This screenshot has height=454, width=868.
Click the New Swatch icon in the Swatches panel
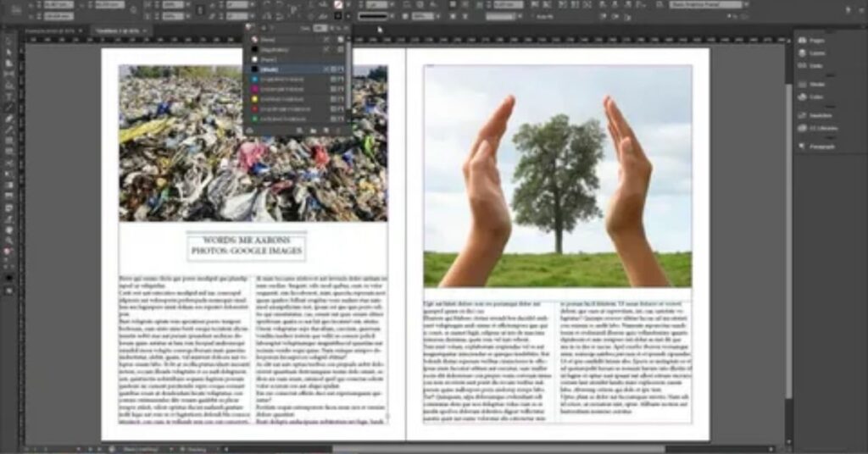coord(325,130)
